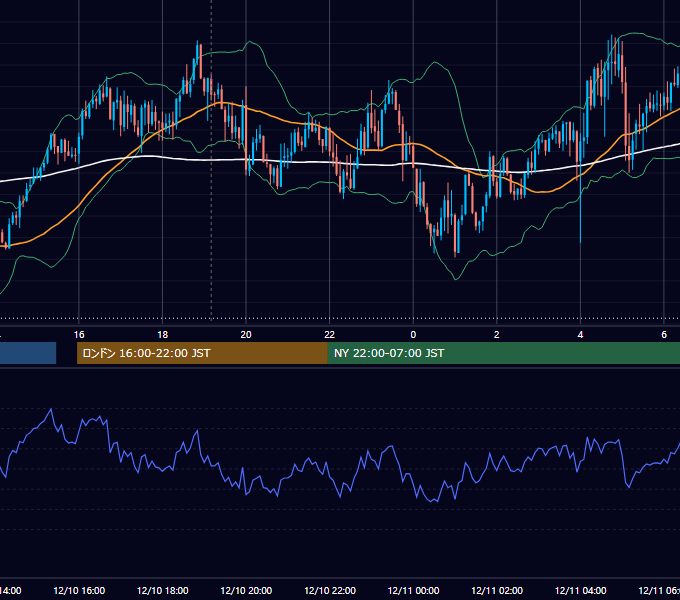
Task: Click the hour label 22 on the upper axis
Action: (x=330, y=335)
